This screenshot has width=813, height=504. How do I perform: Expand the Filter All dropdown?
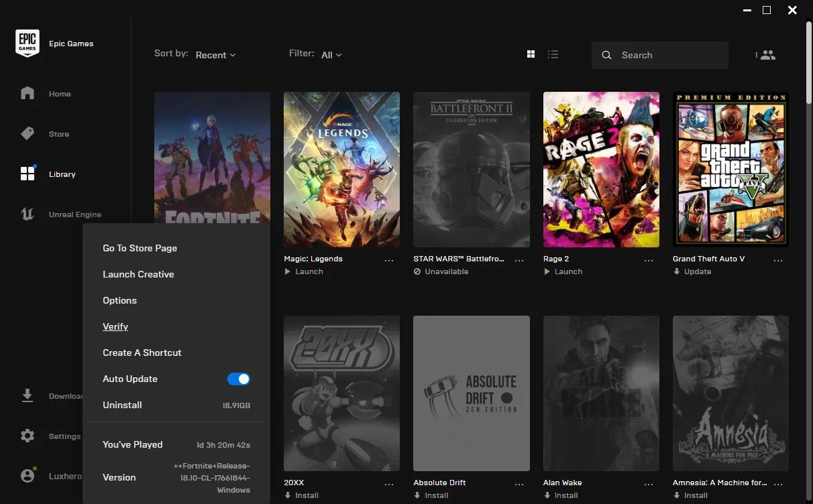(x=331, y=55)
